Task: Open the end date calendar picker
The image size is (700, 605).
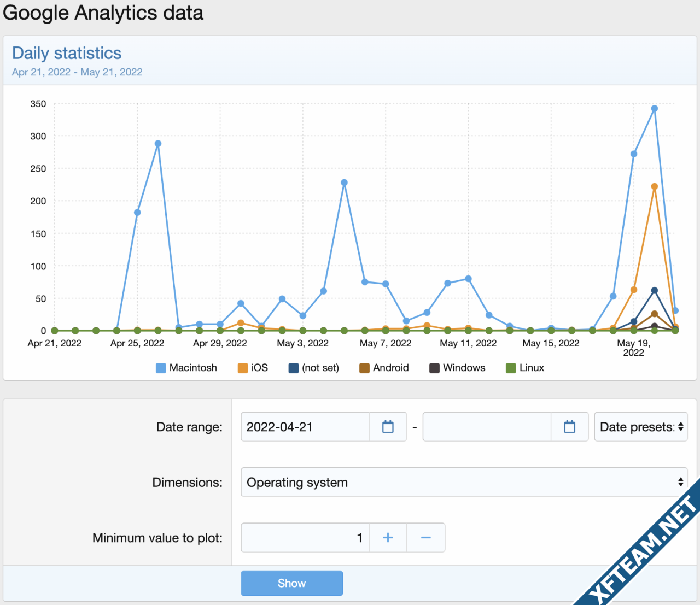Action: coord(569,427)
